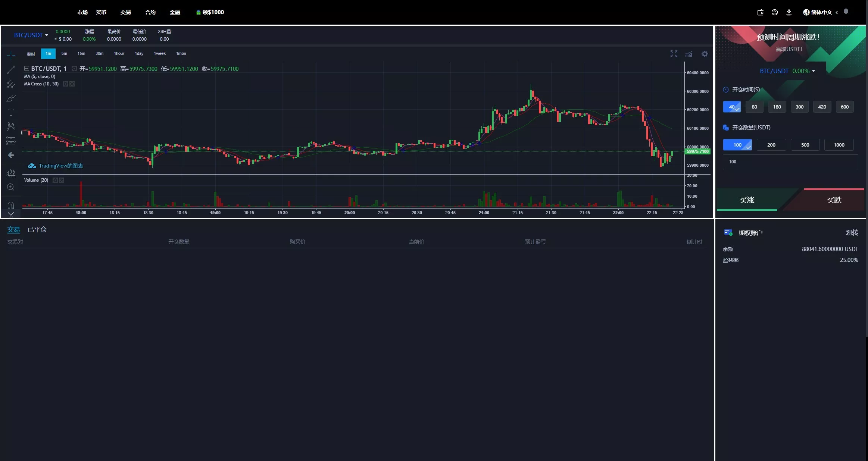The image size is (868, 461).
Task: Click the chart zoom-in magnifier icon
Action: pyautogui.click(x=11, y=187)
